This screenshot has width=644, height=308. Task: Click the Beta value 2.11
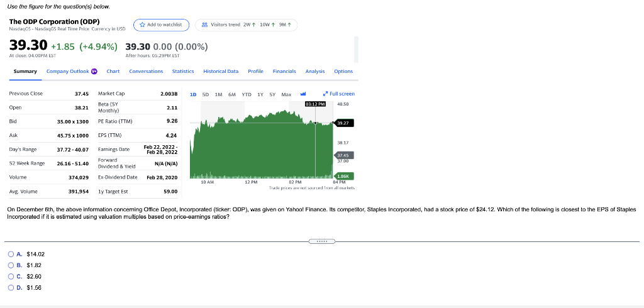tap(172, 107)
